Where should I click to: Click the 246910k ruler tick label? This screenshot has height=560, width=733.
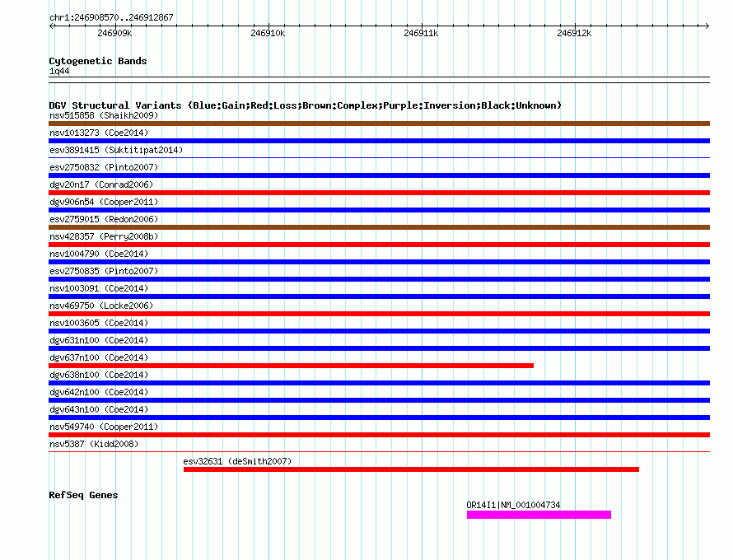[268, 33]
